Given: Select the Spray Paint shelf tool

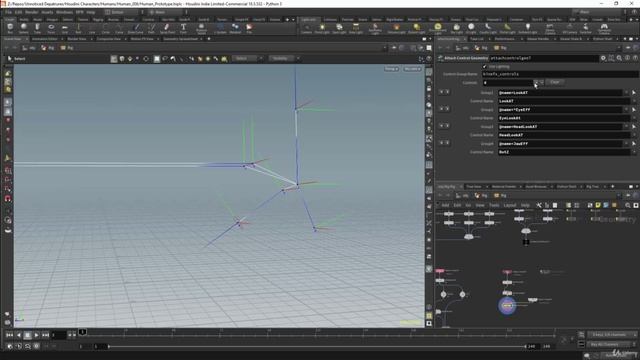Looking at the screenshot, I should tap(167, 28).
